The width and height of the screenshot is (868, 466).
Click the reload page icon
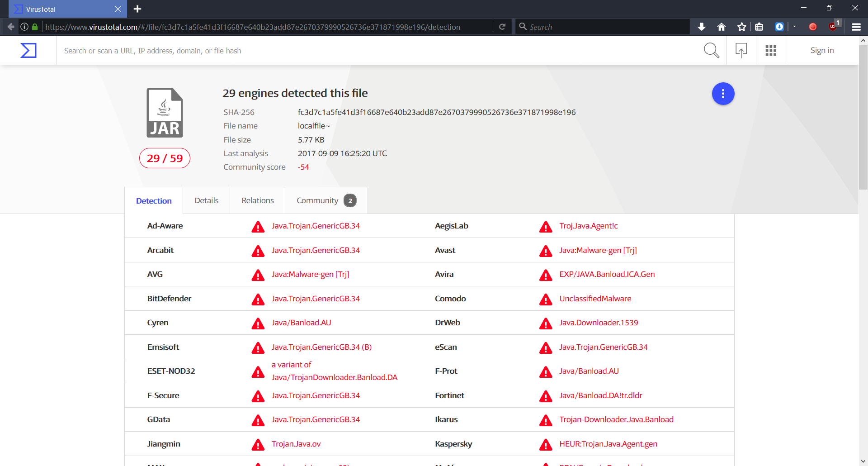coord(502,27)
